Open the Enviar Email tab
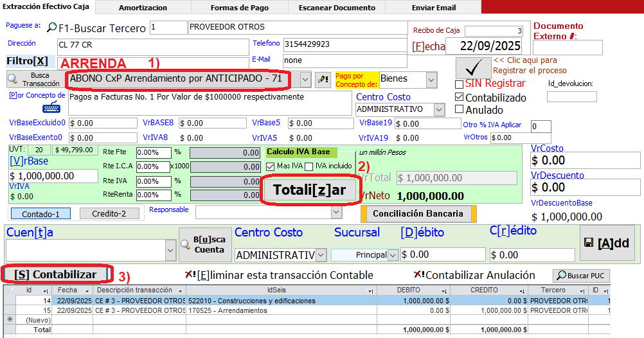 pos(433,8)
